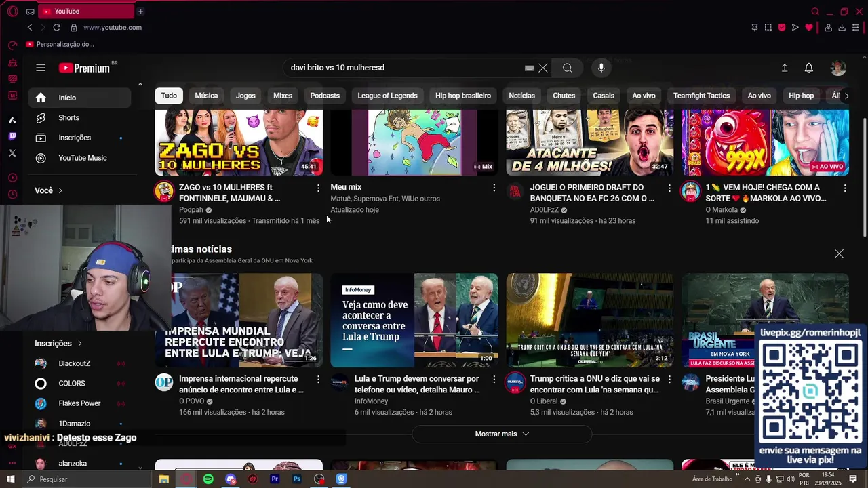Open the ZAGO VS 10 MULHERES thumbnail
The height and width of the screenshot is (488, 868).
[239, 142]
